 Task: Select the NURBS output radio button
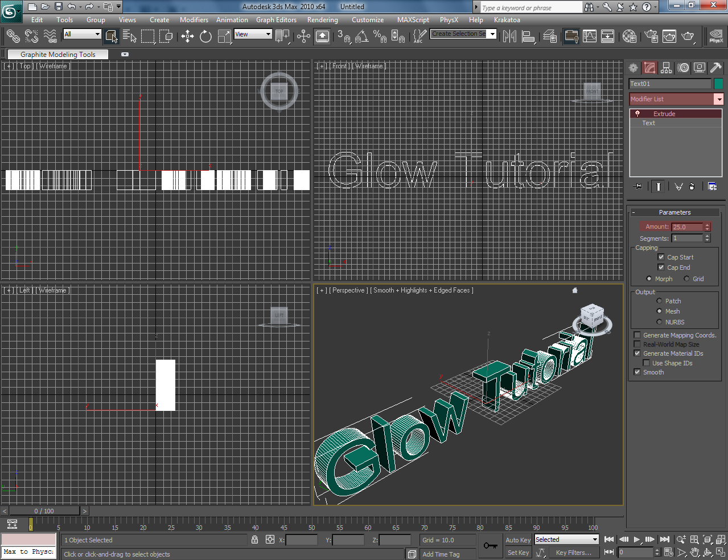660,322
